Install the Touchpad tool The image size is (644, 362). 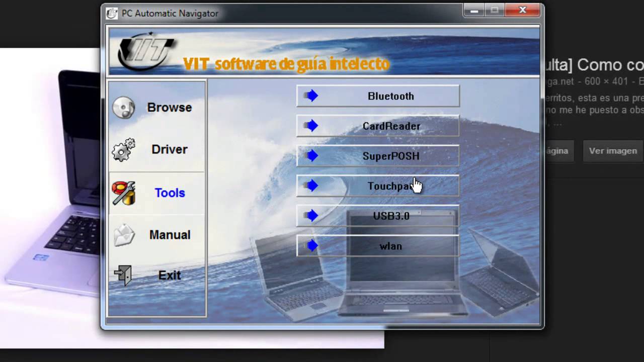point(378,186)
